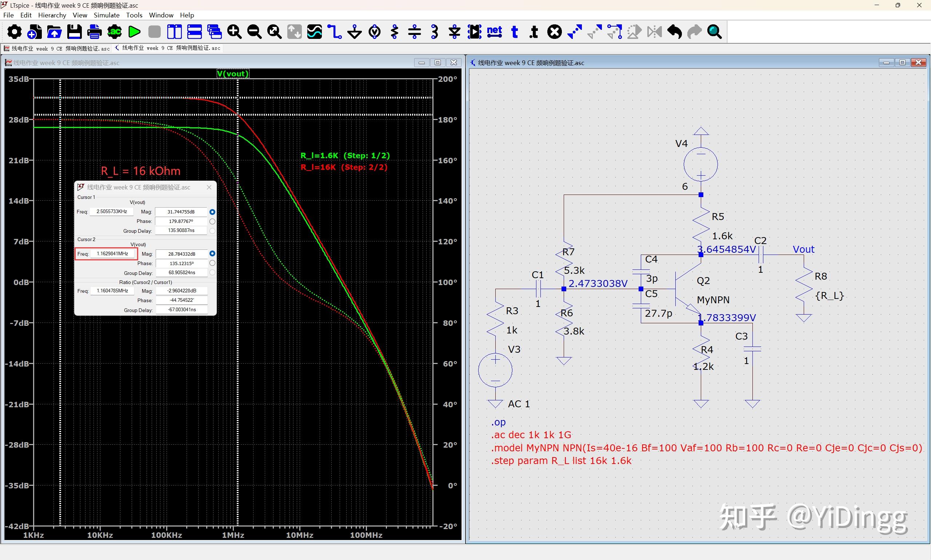931x560 pixels.
Task: Click the delete tool with X circle
Action: point(554,32)
